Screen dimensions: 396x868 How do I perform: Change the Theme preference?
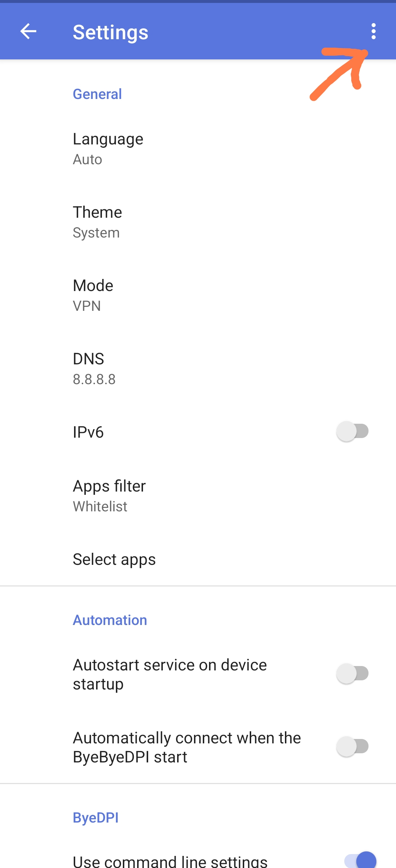[97, 222]
